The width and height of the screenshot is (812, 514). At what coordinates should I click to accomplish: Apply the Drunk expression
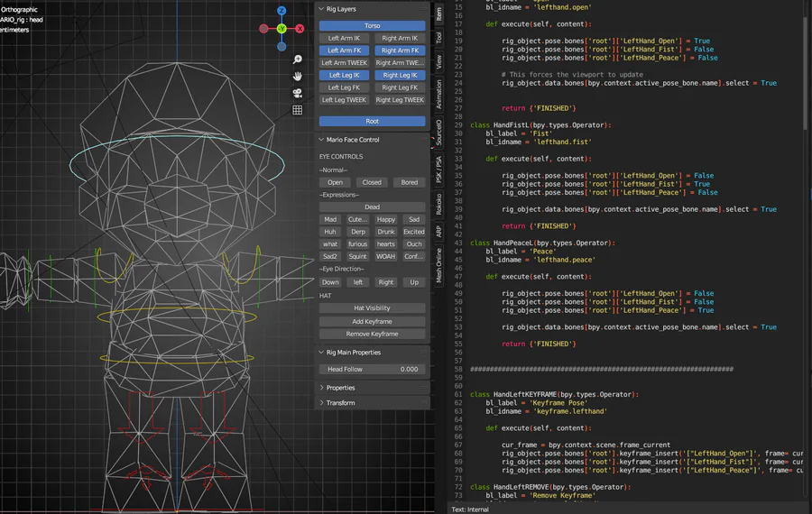click(x=386, y=232)
